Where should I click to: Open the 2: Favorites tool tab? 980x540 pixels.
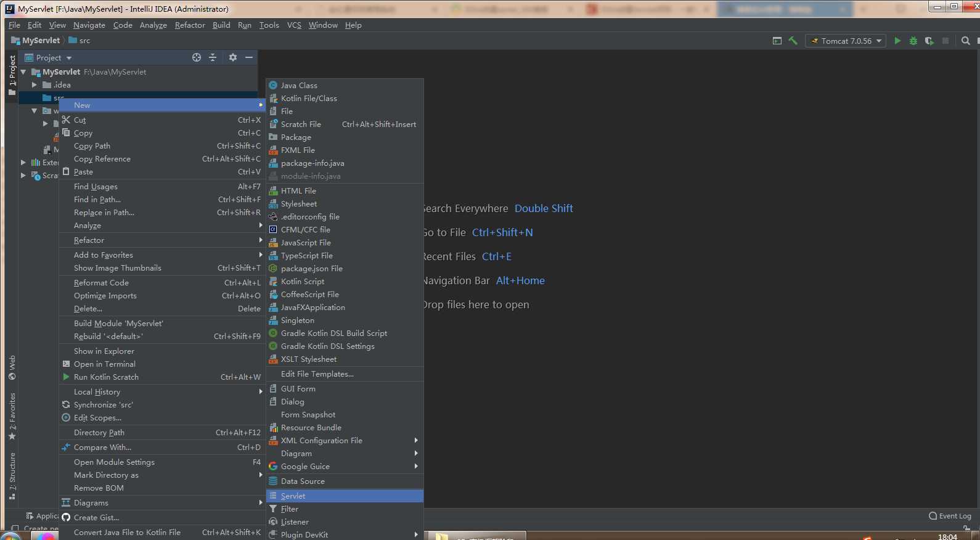click(12, 416)
